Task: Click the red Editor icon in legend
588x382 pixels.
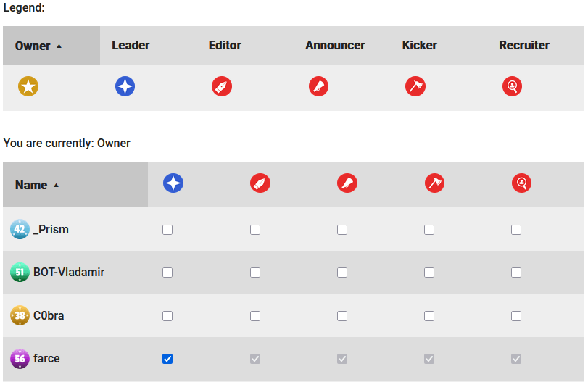Action: [222, 87]
